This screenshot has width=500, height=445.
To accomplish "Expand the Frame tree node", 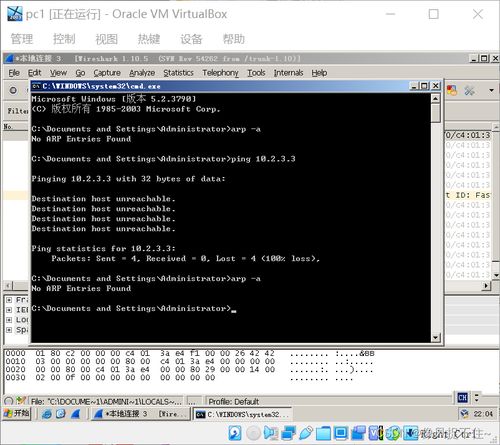I will click(9, 300).
